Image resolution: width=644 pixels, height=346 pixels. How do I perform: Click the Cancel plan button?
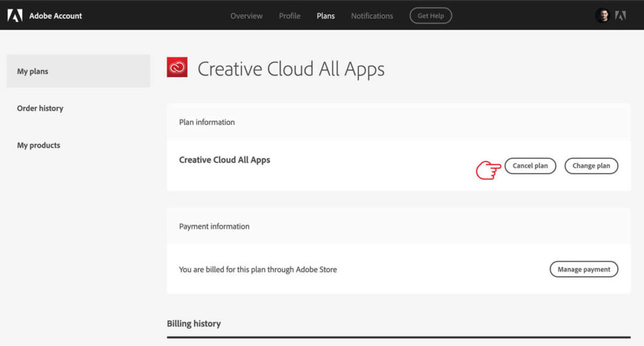[x=530, y=165]
